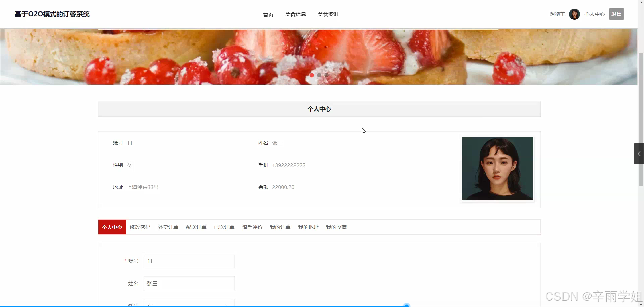The width and height of the screenshot is (644, 307).
Task: Open the 购物车 link
Action: [557, 14]
